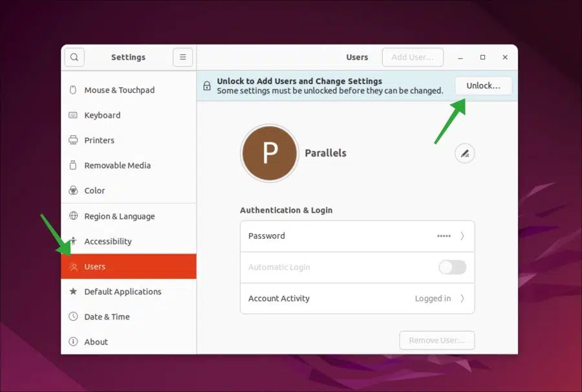Select Removable Media in sidebar

(129, 165)
